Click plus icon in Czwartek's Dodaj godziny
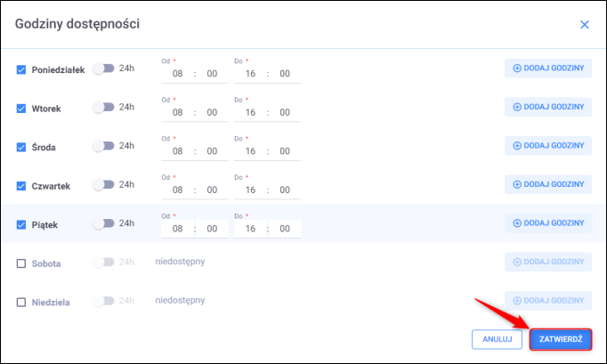This screenshot has width=607, height=364. pos(517,184)
